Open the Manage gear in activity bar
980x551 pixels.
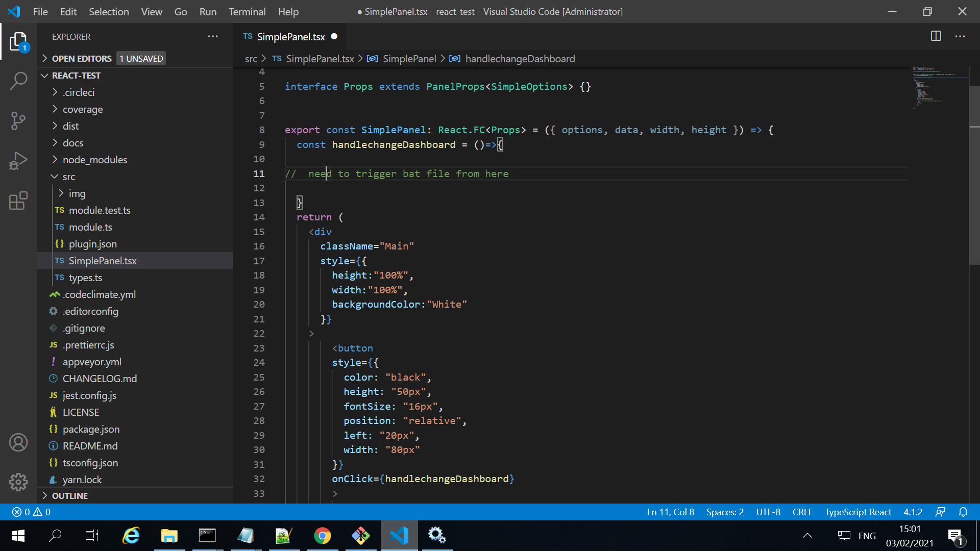point(18,482)
